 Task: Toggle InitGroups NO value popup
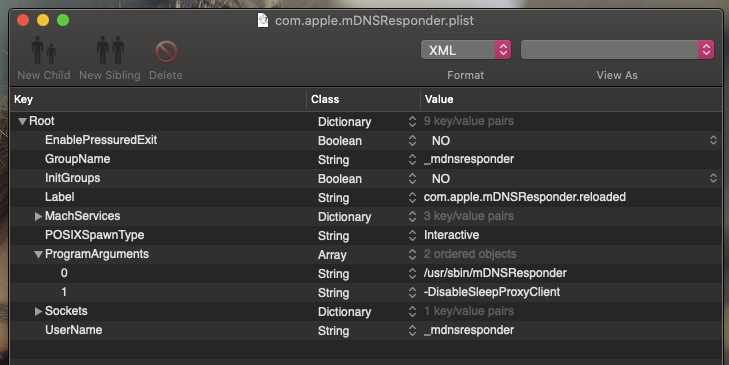coord(441,179)
